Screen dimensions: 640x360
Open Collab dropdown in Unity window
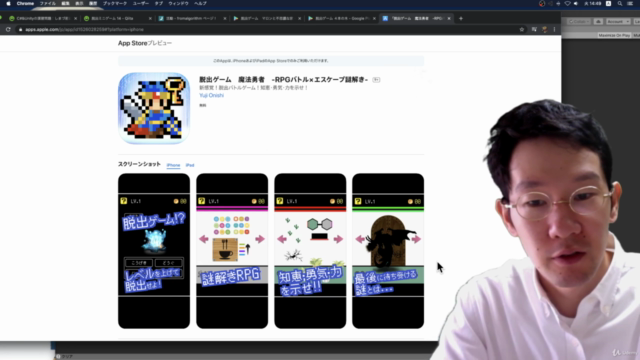pos(578,21)
